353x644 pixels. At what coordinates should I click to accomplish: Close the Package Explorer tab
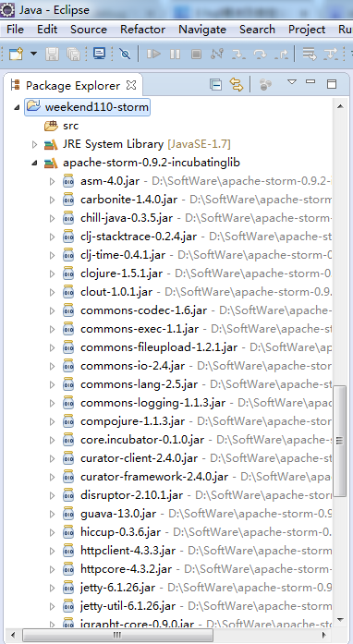(x=131, y=85)
